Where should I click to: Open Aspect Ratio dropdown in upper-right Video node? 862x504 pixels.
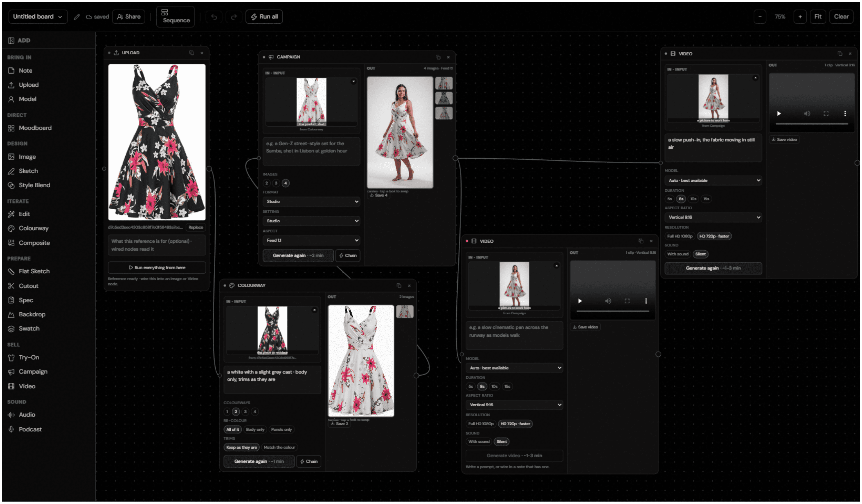pyautogui.click(x=713, y=217)
